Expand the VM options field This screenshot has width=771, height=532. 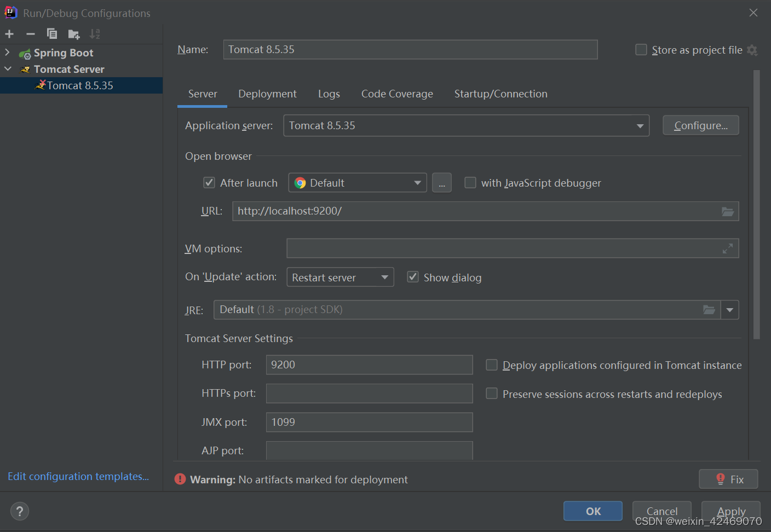[x=728, y=248]
